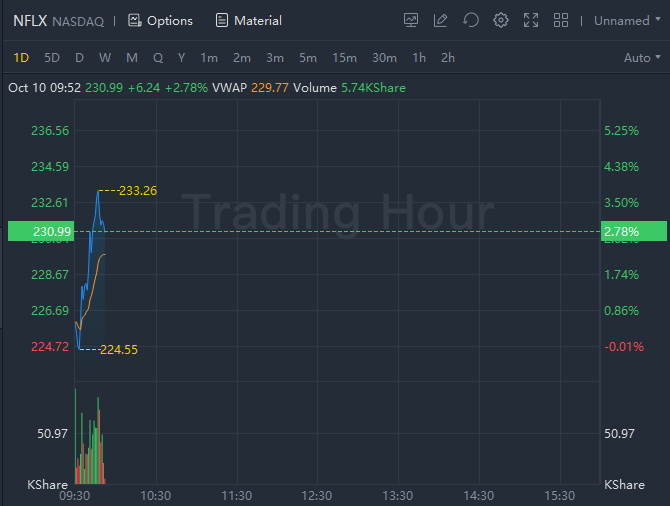This screenshot has height=506, width=670.
Task: Select the 30m interval
Action: click(384, 58)
